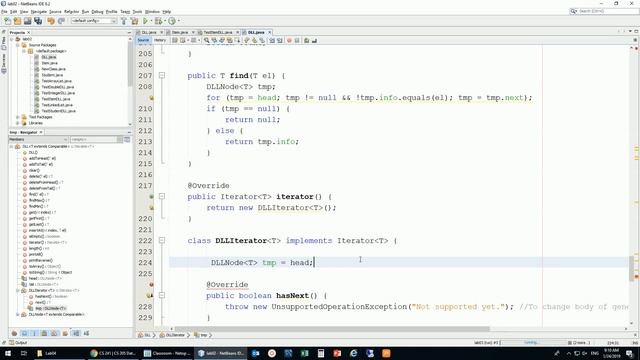This screenshot has height=360, width=640.
Task: Jump to the next bookmark icon
Action: (254, 40)
